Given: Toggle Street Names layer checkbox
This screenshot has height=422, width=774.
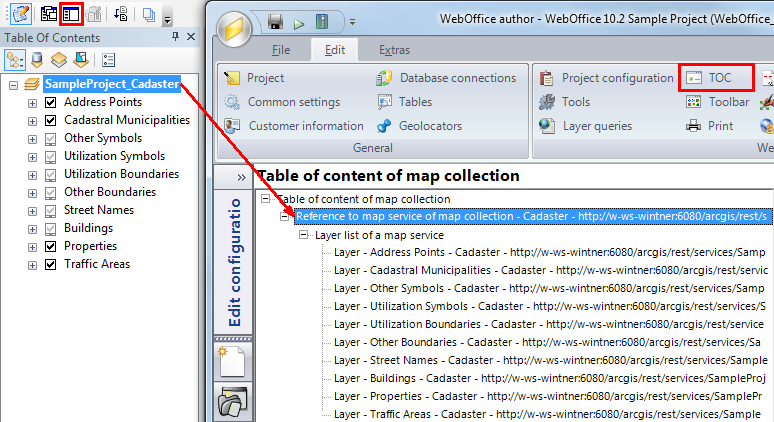Looking at the screenshot, I should (50, 211).
